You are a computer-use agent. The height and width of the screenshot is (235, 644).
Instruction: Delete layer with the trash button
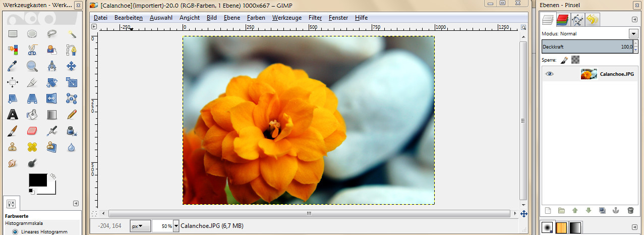pyautogui.click(x=630, y=210)
